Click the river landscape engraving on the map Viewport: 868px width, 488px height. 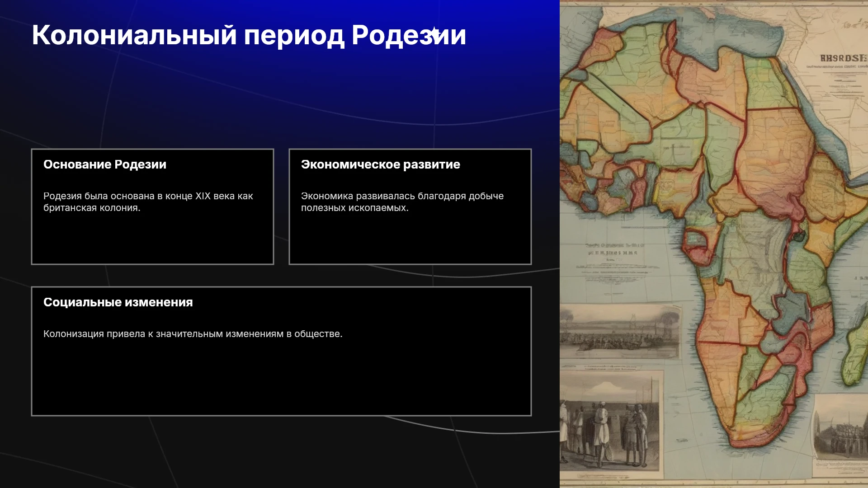[619, 332]
